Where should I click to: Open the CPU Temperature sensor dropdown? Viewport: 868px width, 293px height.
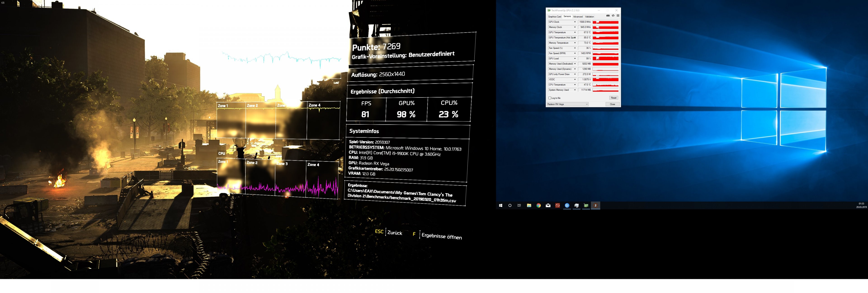pos(575,85)
